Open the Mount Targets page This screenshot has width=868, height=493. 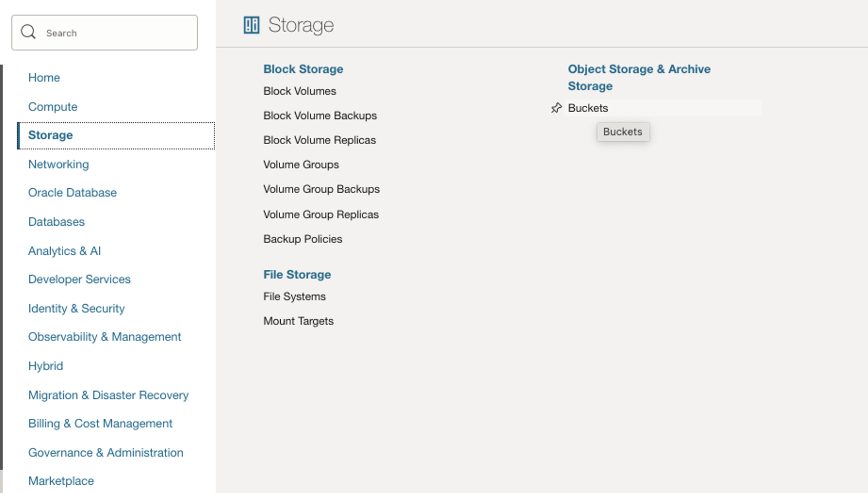click(298, 321)
